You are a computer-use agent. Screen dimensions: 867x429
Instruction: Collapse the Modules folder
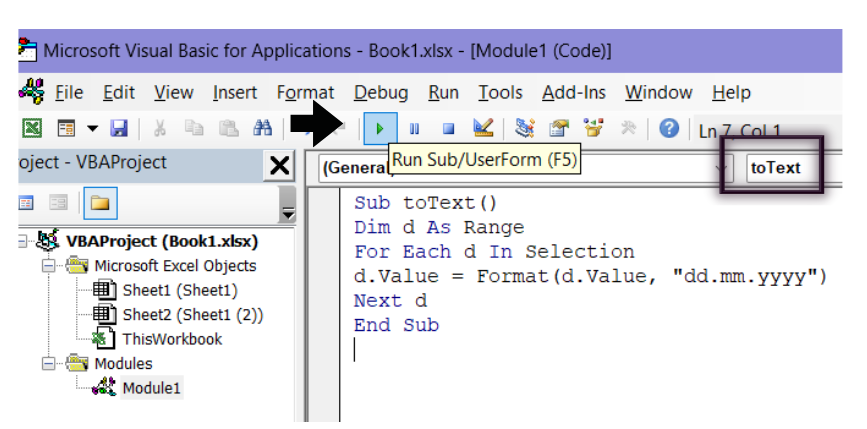click(49, 364)
